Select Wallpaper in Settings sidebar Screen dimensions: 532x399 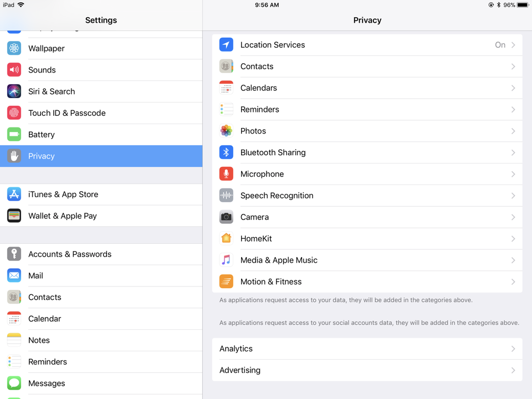tap(101, 48)
